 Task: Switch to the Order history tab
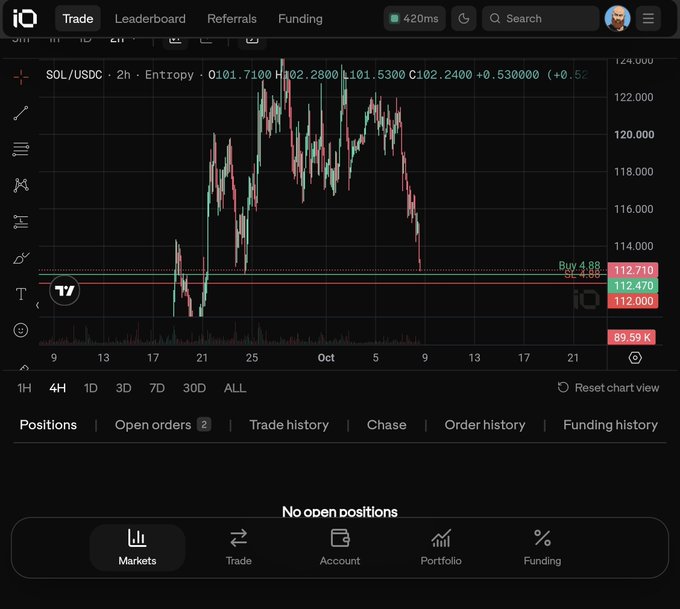[x=484, y=425]
